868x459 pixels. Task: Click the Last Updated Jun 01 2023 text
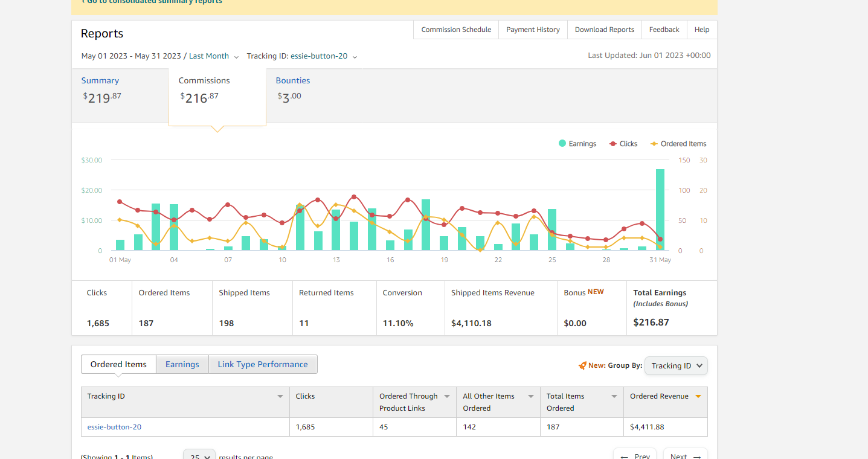click(x=649, y=56)
